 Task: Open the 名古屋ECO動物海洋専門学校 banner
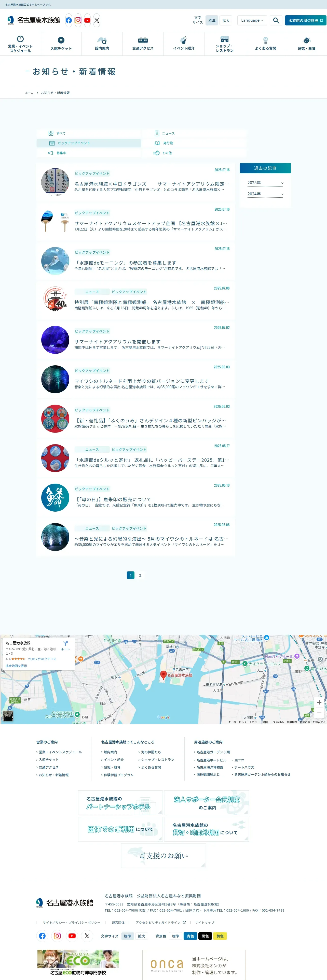[x=78, y=962]
